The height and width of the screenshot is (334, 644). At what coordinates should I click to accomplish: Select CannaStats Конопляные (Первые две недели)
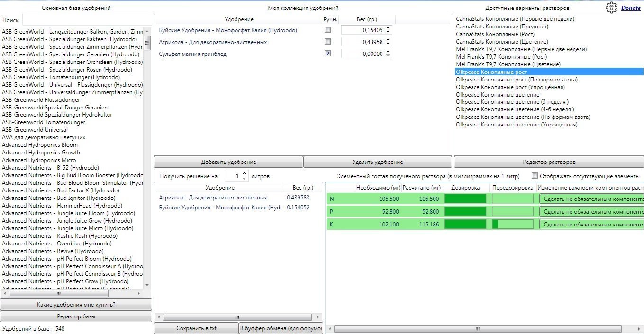point(515,19)
